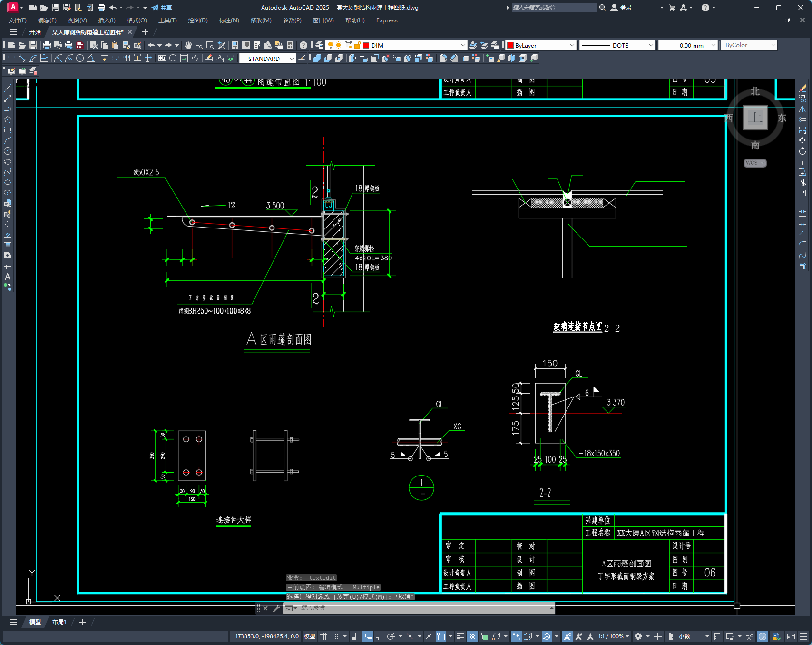Screen dimensions: 812x645
Task: Open the Help question mark icon
Action: click(303, 45)
